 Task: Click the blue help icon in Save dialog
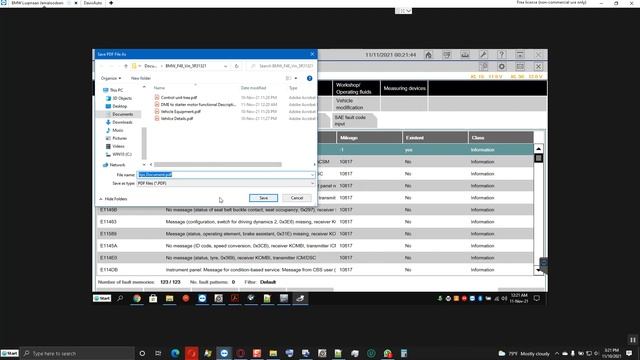(x=309, y=78)
